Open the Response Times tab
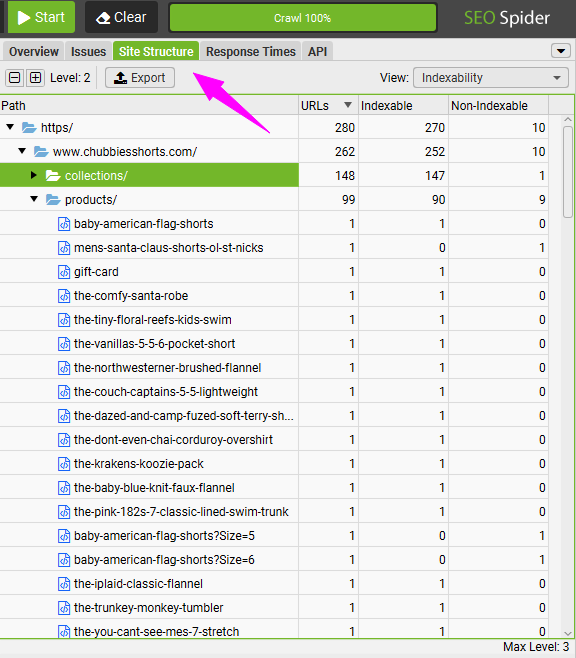The height and width of the screenshot is (658, 576). (x=251, y=51)
